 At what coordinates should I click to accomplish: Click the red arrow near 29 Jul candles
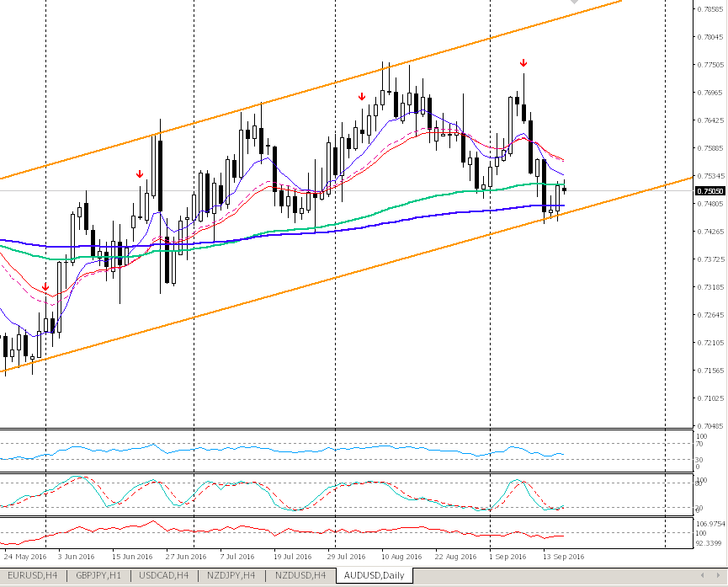click(x=362, y=97)
